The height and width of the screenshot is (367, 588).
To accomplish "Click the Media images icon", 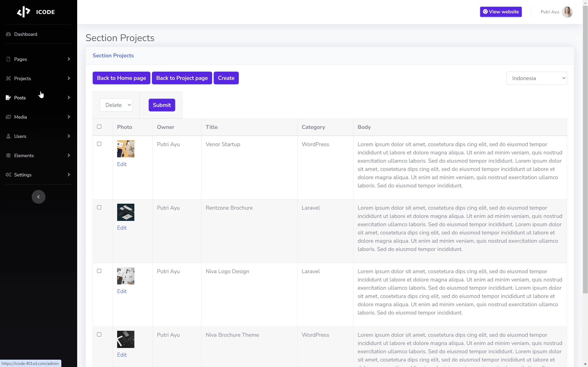I will pyautogui.click(x=8, y=117).
